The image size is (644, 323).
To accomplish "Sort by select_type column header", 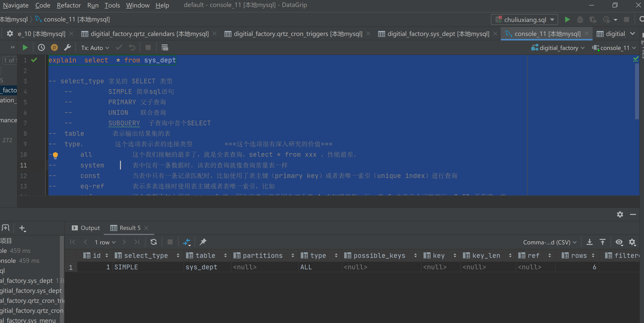I will [x=146, y=255].
